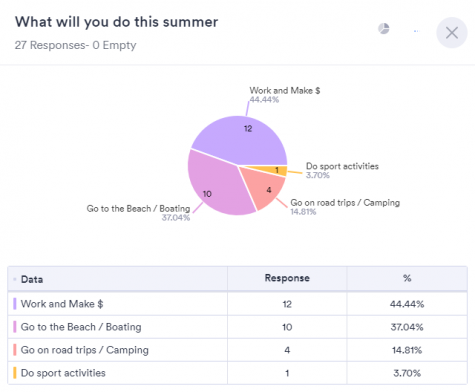Select the salmon road trips / Camping slice

265,189
